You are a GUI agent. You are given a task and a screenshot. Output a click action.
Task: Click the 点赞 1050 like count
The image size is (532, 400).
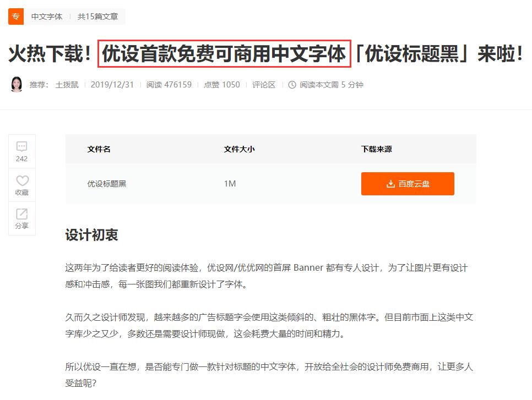click(x=222, y=85)
